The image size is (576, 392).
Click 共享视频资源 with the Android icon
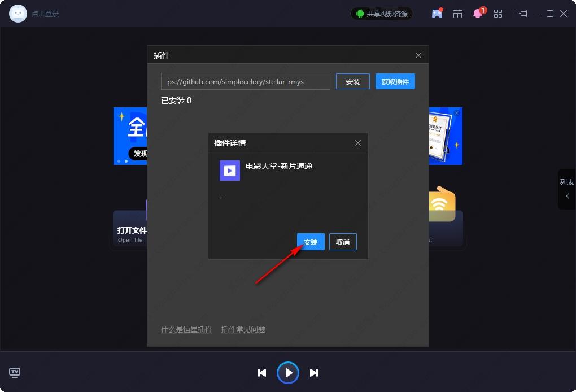[x=381, y=14]
